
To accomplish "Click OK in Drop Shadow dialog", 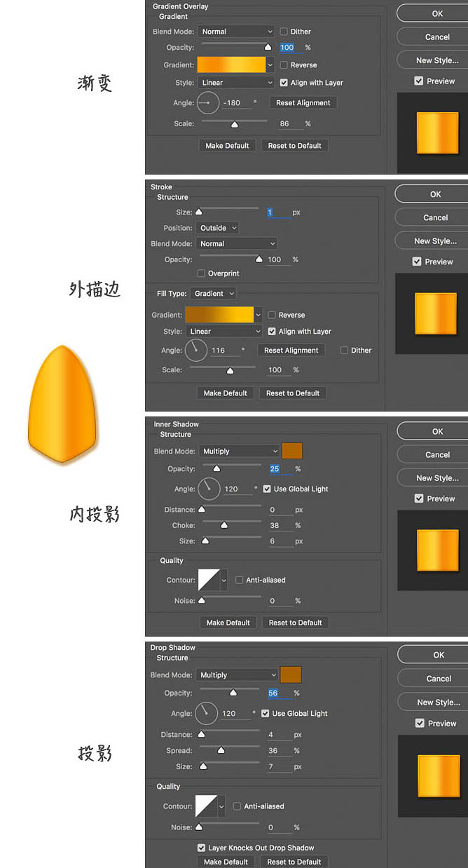I will (439, 655).
